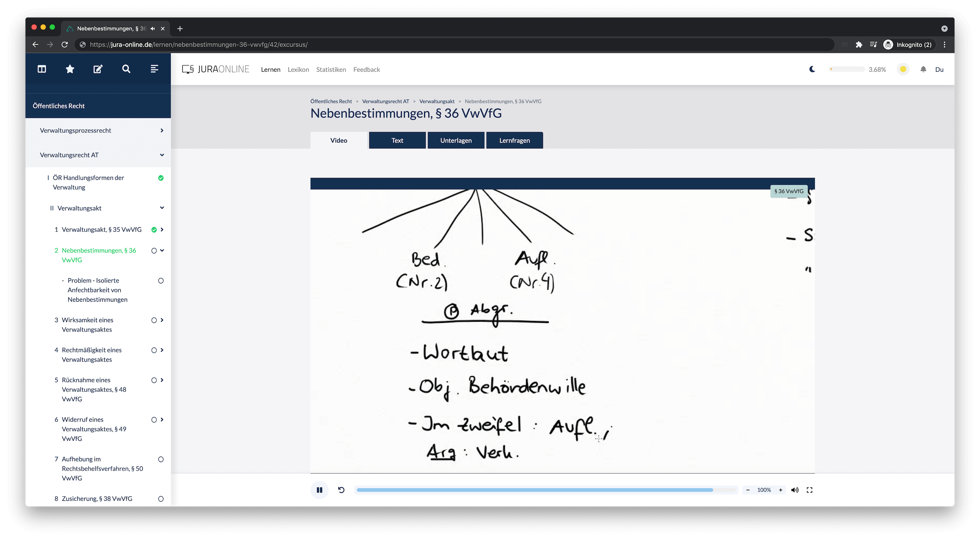This screenshot has width=980, height=540.
Task: Expand Verwaltungsprozessrecht section chevron
Action: [162, 130]
